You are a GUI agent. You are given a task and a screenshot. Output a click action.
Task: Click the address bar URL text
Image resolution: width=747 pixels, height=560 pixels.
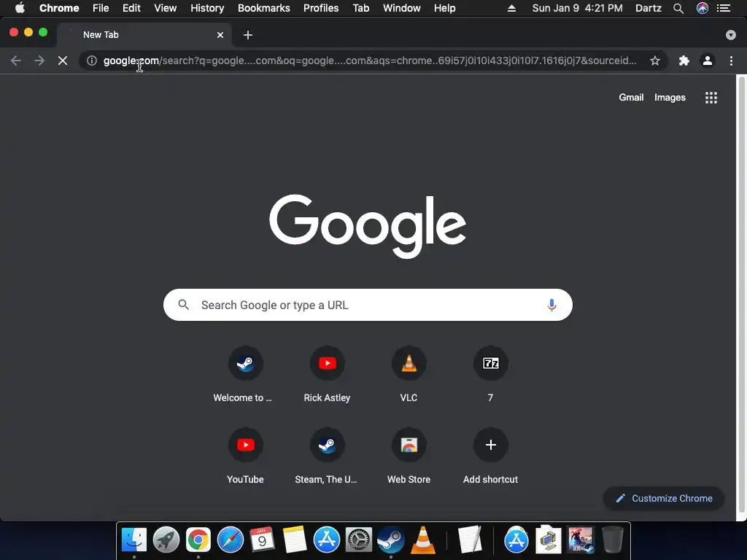(370, 61)
